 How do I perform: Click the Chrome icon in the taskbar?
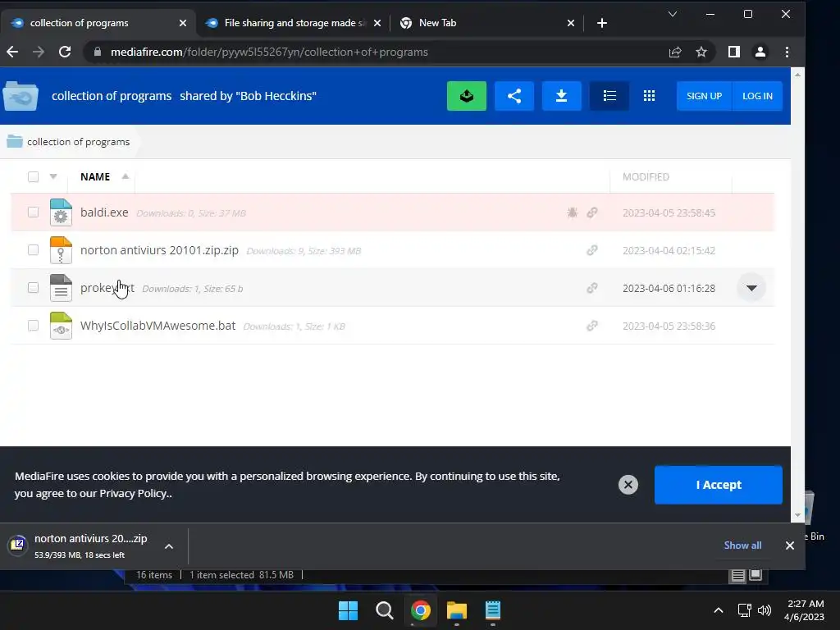(421, 610)
